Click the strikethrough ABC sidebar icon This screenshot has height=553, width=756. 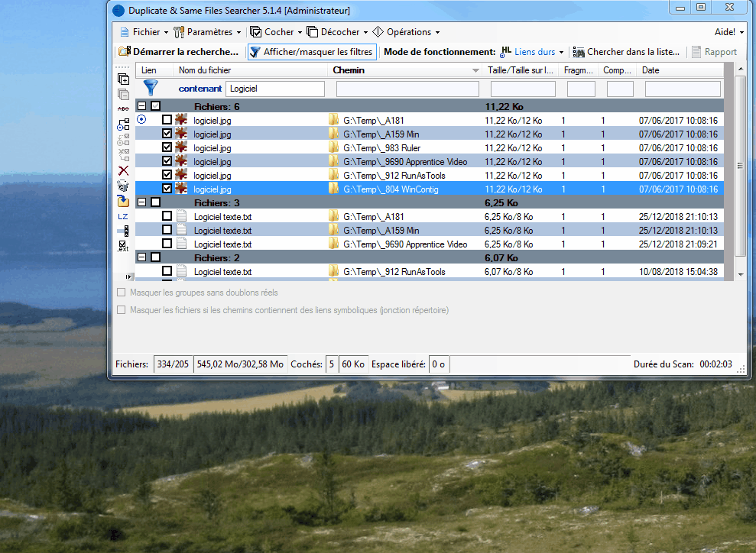(123, 109)
